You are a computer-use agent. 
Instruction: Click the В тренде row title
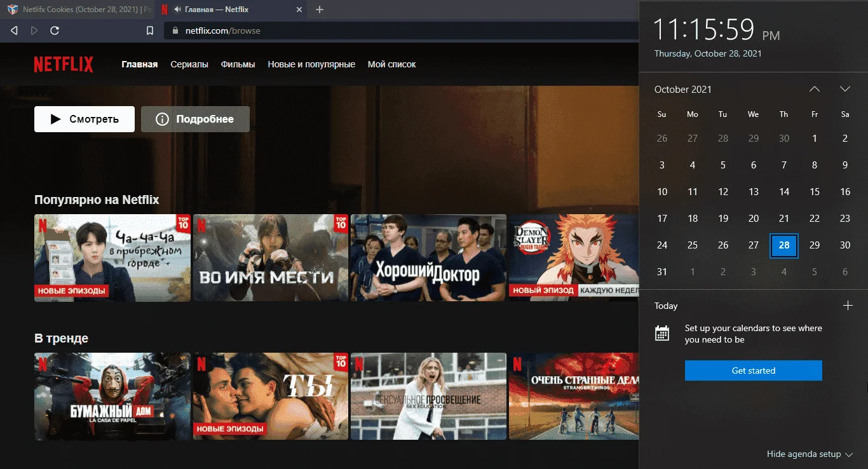[x=61, y=338]
